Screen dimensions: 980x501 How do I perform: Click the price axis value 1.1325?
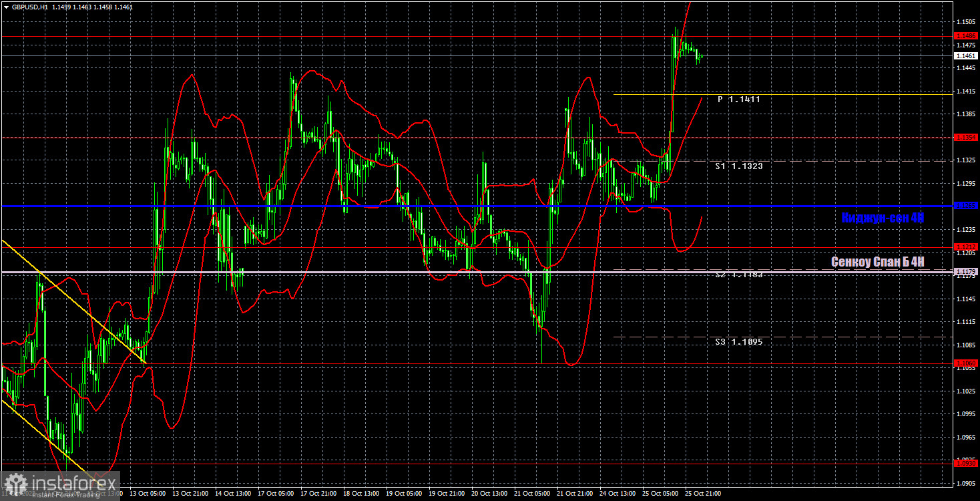click(x=966, y=160)
